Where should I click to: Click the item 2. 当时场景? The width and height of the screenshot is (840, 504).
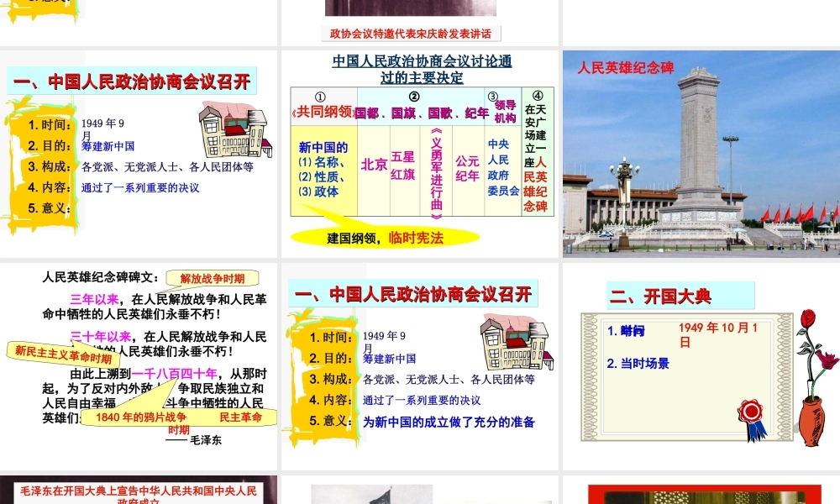(x=638, y=364)
